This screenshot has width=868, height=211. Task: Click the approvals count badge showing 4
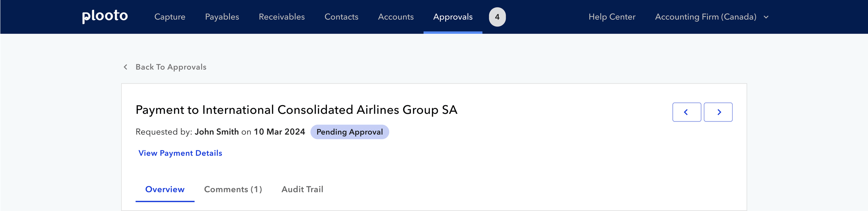[497, 17]
